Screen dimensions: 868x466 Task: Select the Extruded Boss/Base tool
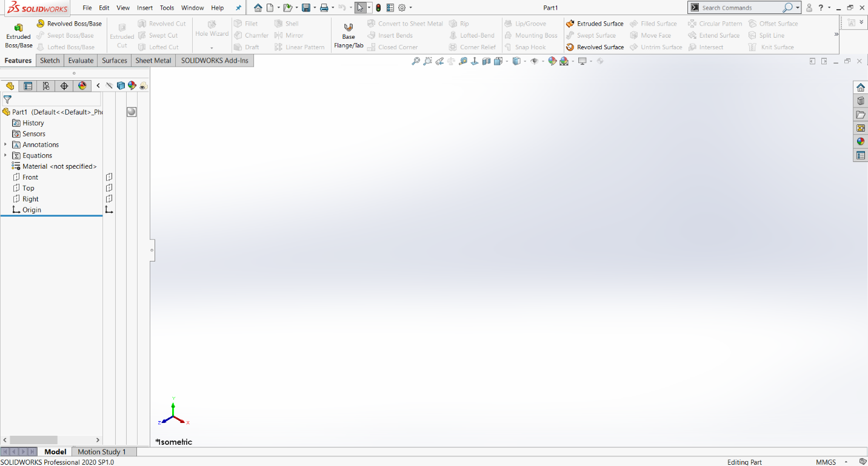point(18,35)
